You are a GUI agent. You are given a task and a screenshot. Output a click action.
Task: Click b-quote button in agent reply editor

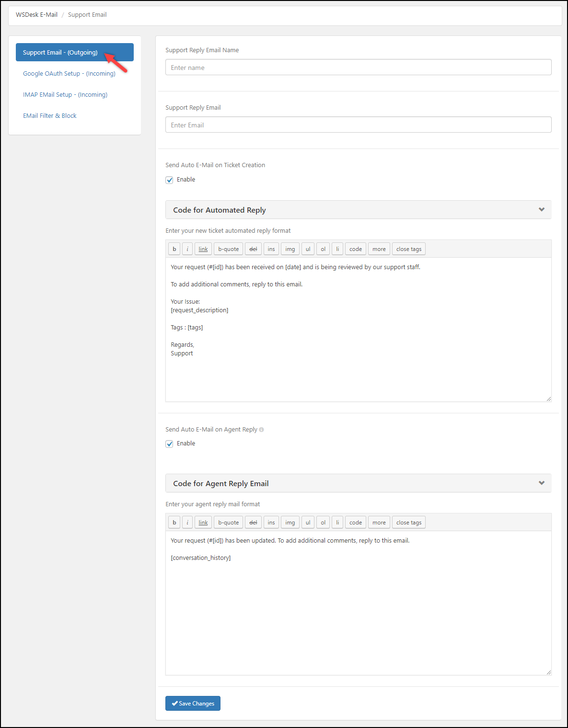(228, 523)
